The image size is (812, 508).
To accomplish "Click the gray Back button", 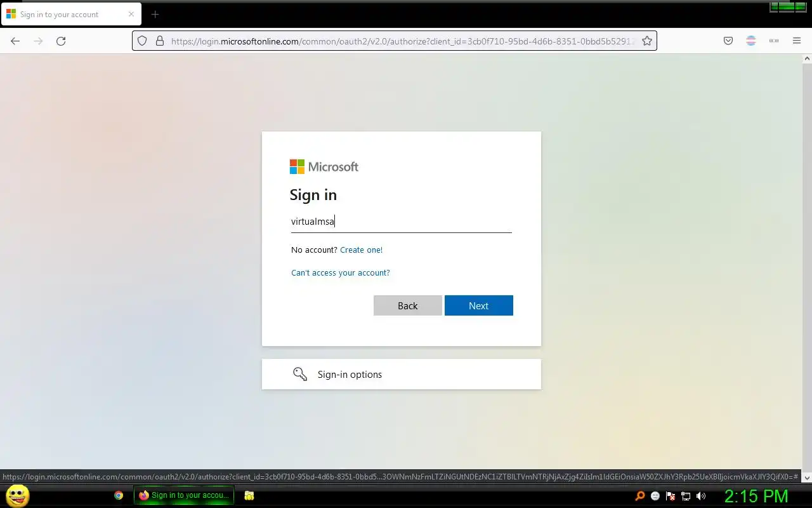I will click(x=408, y=305).
